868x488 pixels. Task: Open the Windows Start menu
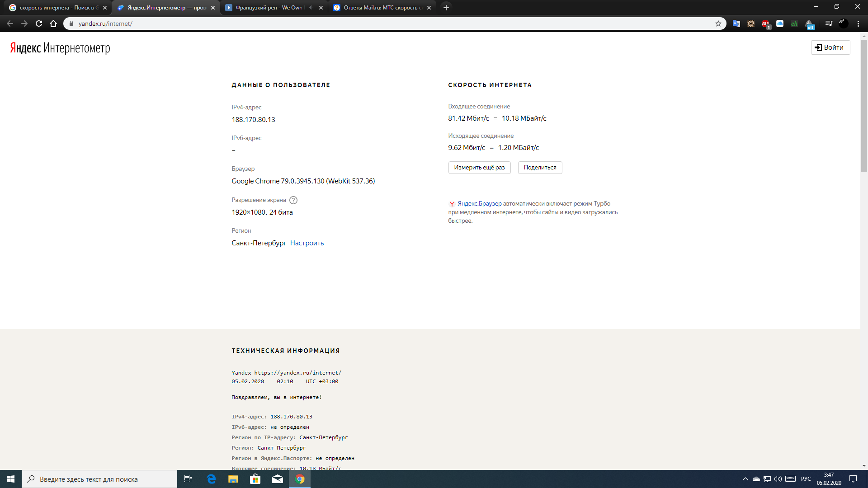click(11, 479)
